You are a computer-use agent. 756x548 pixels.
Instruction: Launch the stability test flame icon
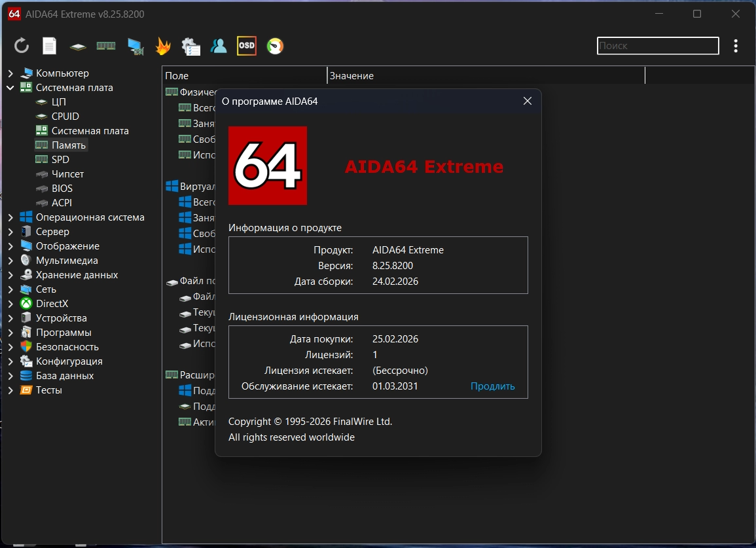pos(162,46)
